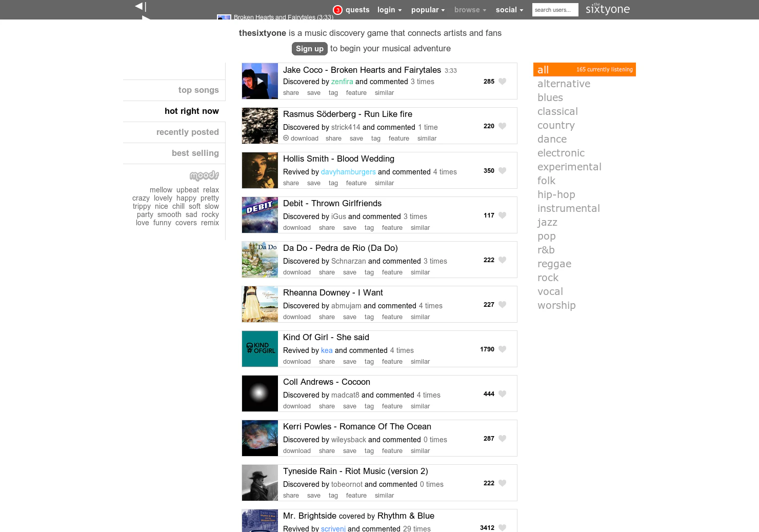Screen dimensions: 759x532
Task: Filter by hip-hop genre
Action: click(556, 194)
